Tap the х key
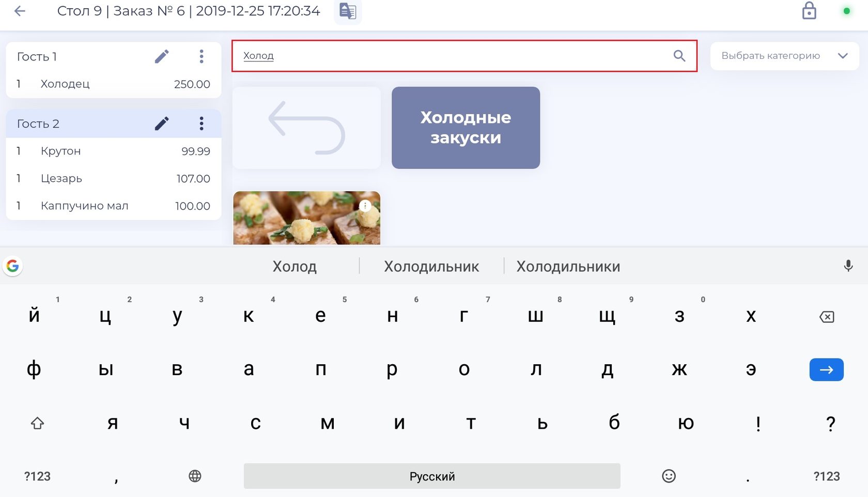This screenshot has height=497, width=868. (751, 315)
